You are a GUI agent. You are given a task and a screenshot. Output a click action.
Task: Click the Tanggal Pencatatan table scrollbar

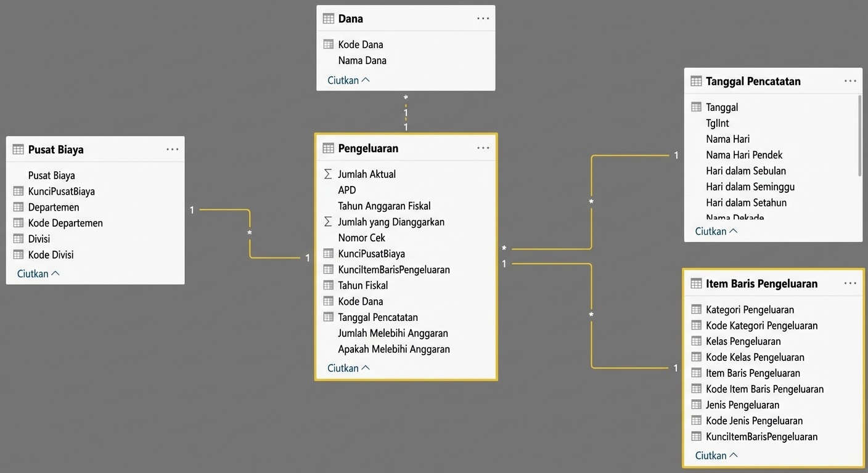[859, 135]
